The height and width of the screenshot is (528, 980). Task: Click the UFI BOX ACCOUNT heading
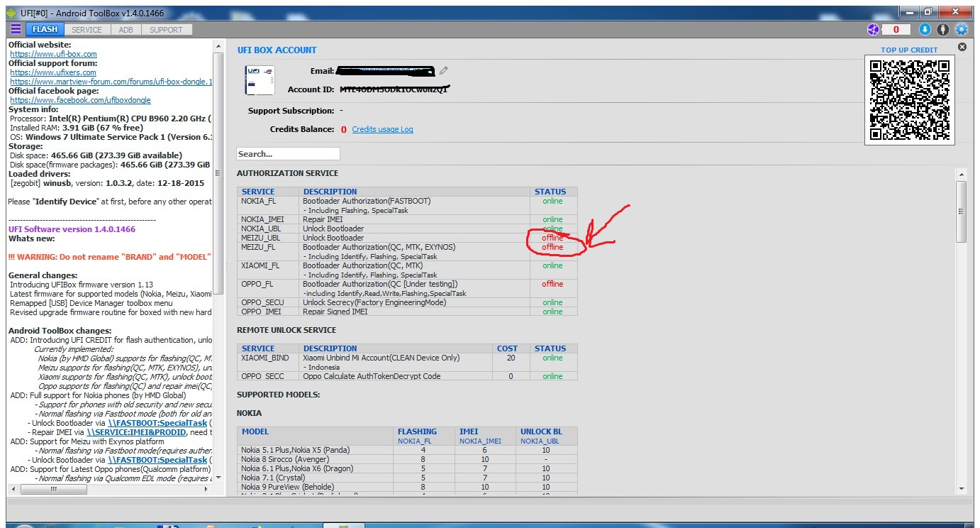pyautogui.click(x=277, y=50)
